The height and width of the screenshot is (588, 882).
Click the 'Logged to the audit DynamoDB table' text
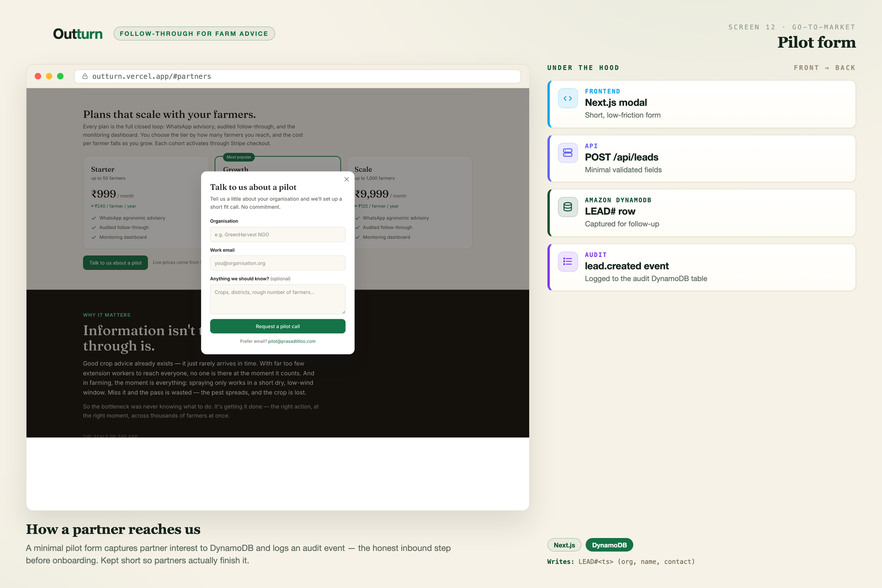point(646,278)
